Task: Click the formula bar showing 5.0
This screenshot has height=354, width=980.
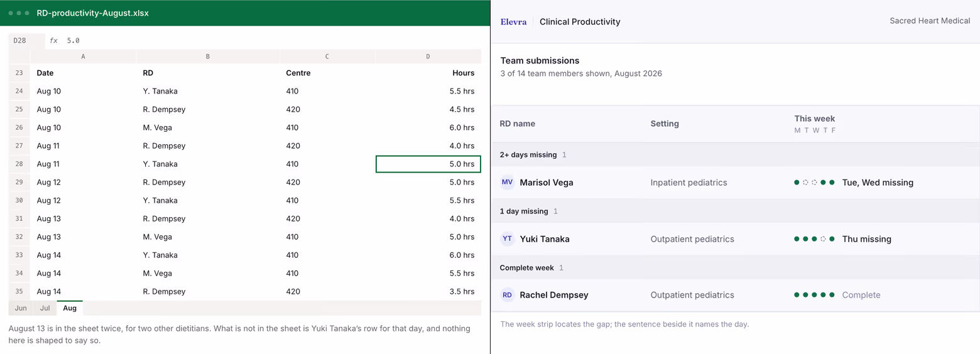Action: pyautogui.click(x=264, y=40)
